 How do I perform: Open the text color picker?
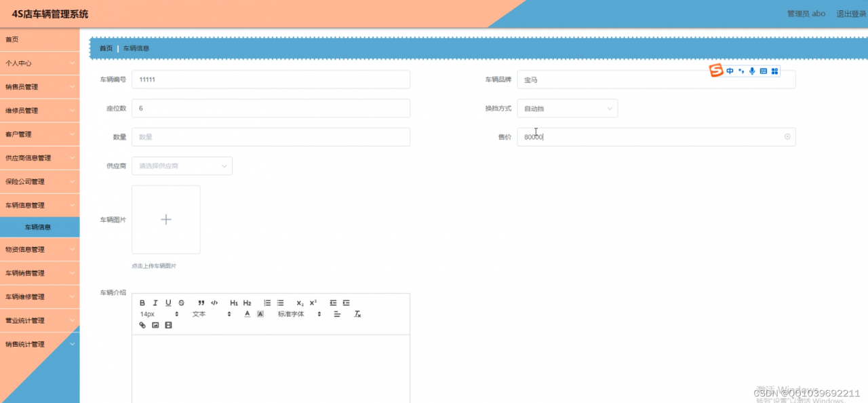pos(248,314)
